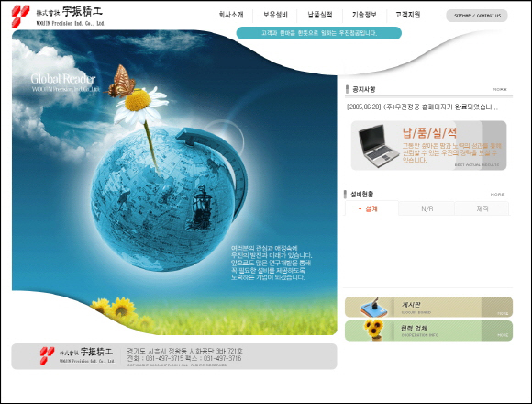Open the 2005.06.20 notice entry
This screenshot has height=404, width=532.
tap(422, 107)
